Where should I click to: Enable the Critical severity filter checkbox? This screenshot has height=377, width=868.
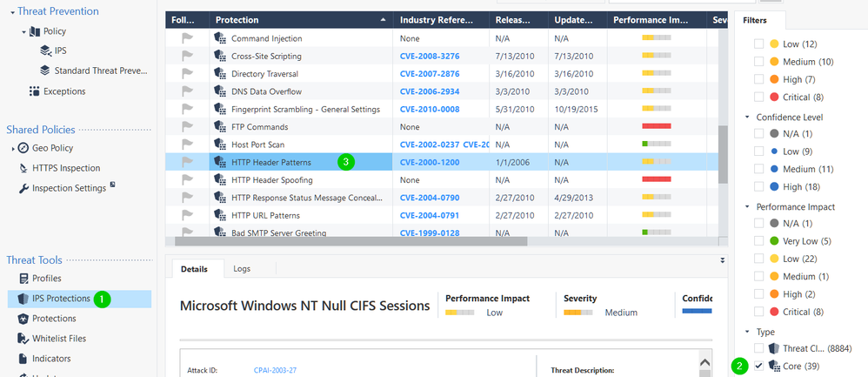tap(759, 98)
